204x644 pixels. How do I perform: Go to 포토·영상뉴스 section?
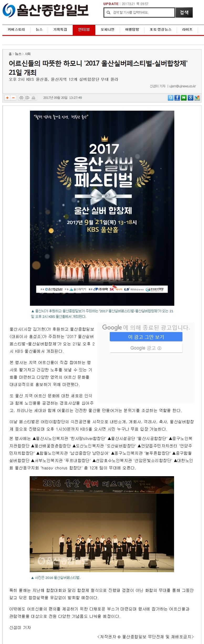pyautogui.click(x=160, y=30)
